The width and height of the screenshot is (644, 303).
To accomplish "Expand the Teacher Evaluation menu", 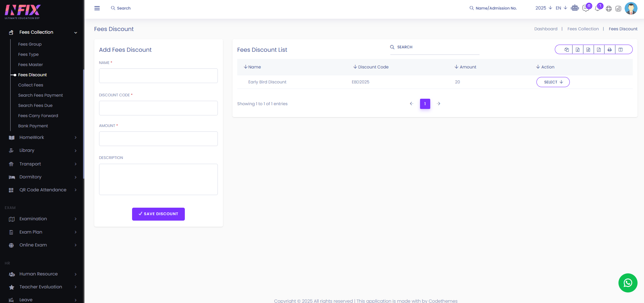I will (43, 287).
